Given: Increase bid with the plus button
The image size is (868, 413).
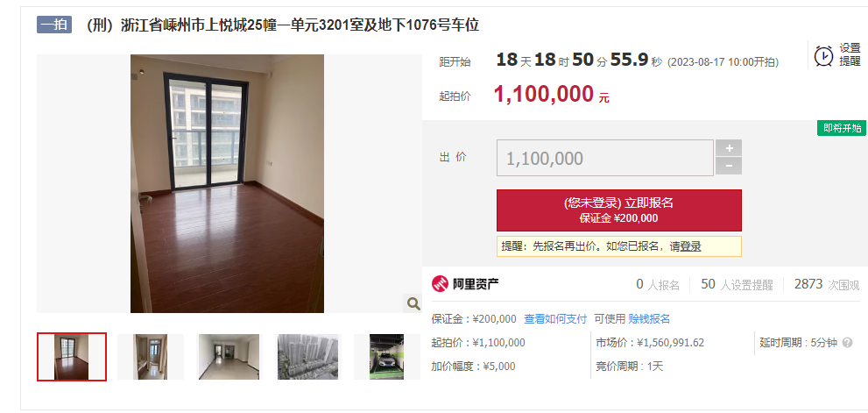Looking at the screenshot, I should point(729,148).
